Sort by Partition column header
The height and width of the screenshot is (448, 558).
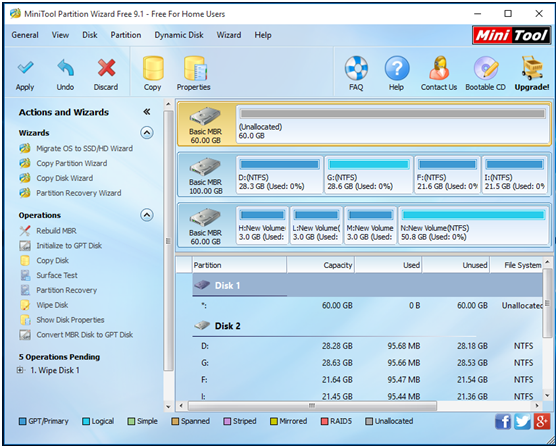239,265
